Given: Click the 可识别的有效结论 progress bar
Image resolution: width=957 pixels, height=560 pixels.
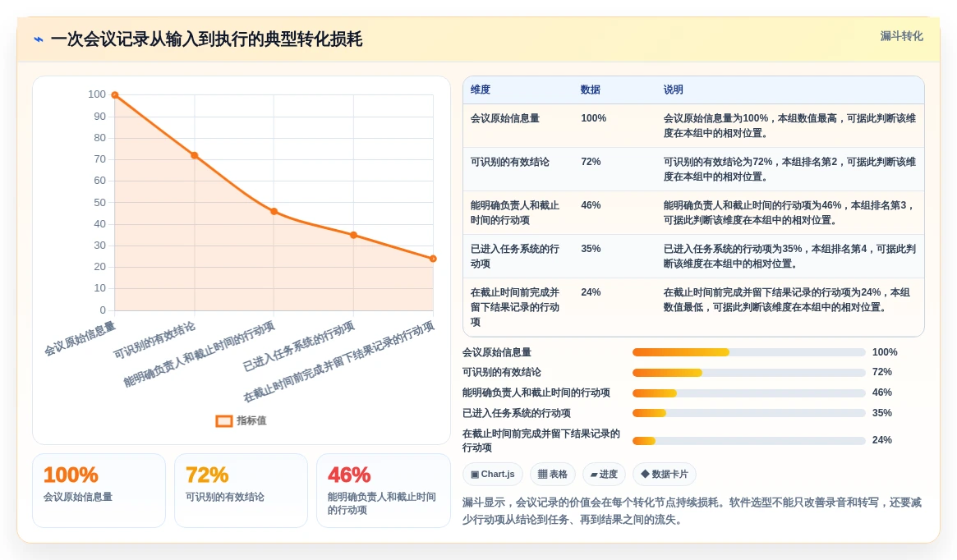Looking at the screenshot, I should pyautogui.click(x=749, y=372).
